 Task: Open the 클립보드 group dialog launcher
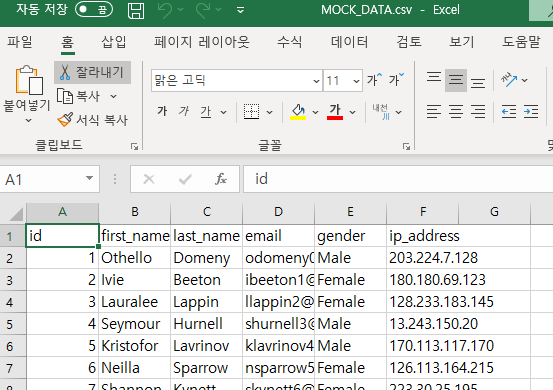134,146
